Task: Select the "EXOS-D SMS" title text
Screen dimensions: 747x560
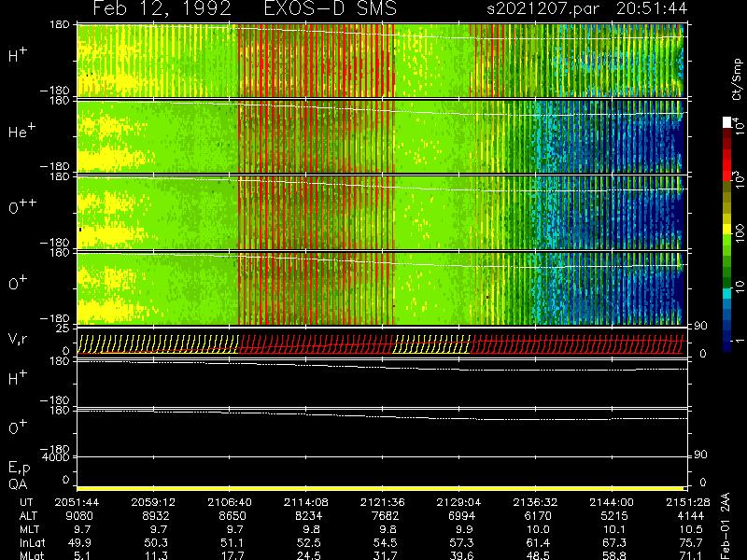Action: tap(331, 8)
